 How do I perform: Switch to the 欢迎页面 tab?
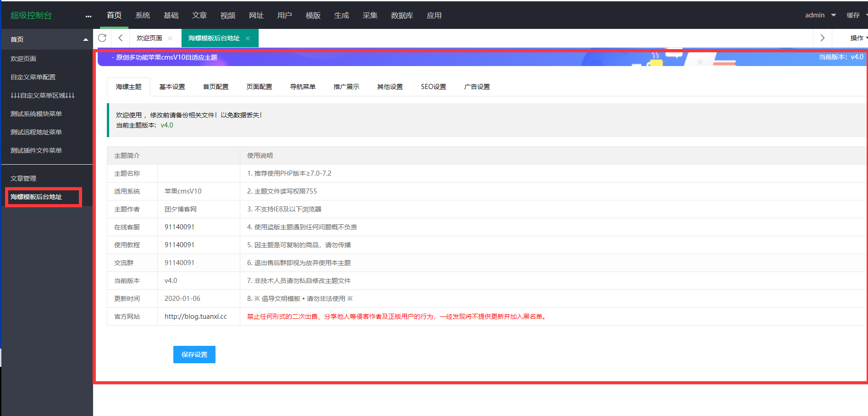(x=149, y=38)
